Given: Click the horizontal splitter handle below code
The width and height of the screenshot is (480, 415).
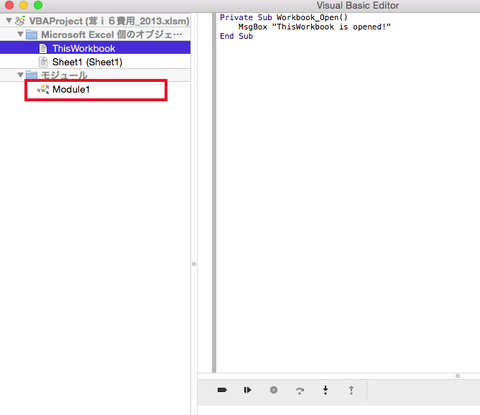Looking at the screenshot, I should [x=458, y=376].
